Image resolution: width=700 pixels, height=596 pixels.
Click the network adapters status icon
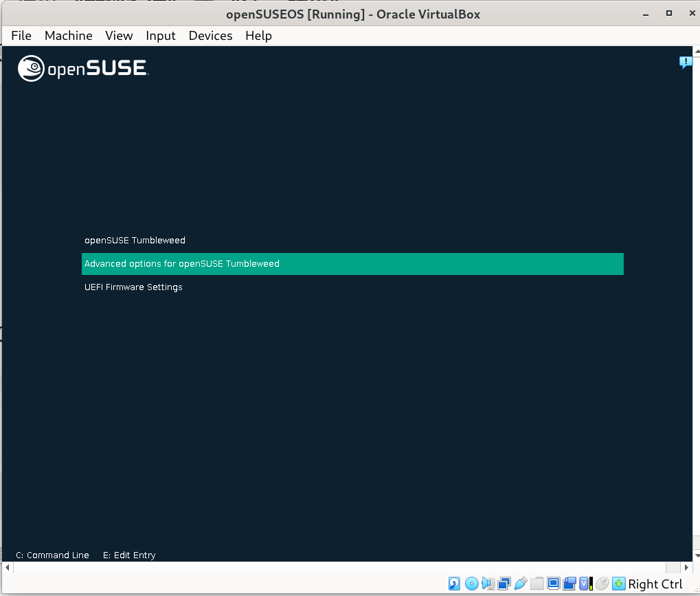click(504, 584)
